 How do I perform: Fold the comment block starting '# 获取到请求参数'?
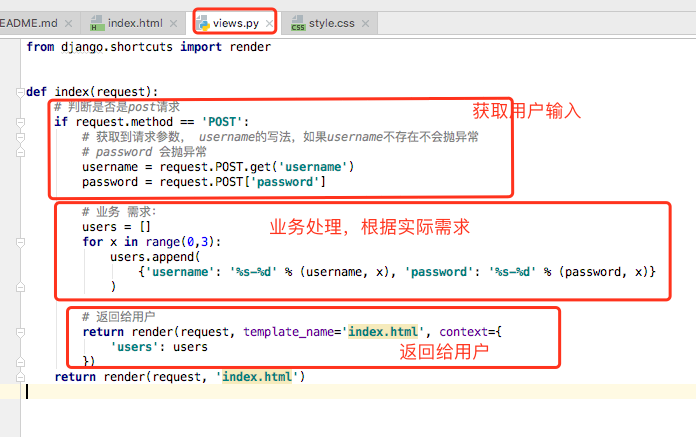(20, 137)
